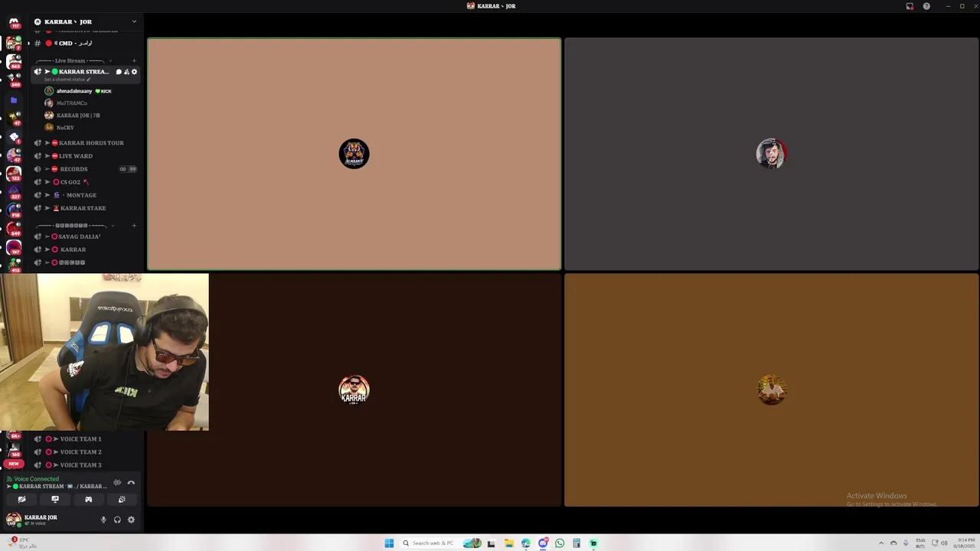Viewport: 980px width, 551px height.
Task: Click the Windows Start button
Action: 389,543
